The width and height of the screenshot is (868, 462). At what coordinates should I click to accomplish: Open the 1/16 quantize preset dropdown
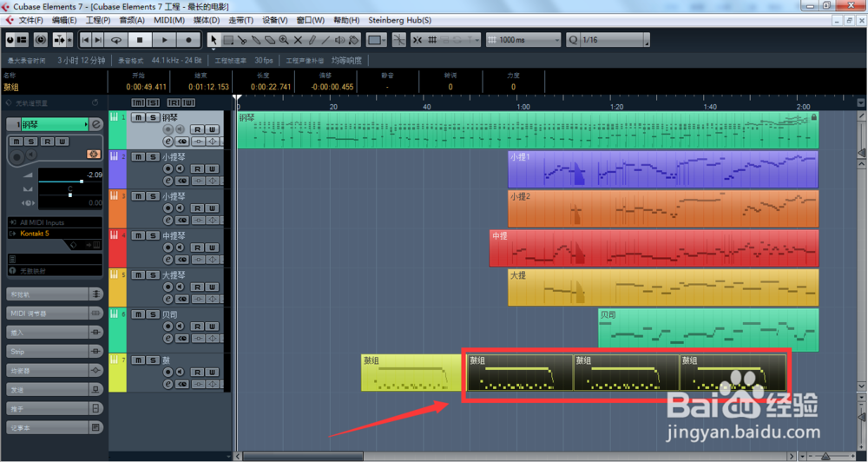click(615, 40)
